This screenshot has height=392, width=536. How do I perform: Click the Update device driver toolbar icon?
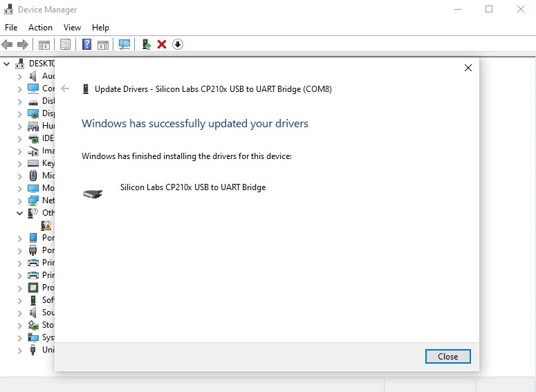[x=147, y=44]
